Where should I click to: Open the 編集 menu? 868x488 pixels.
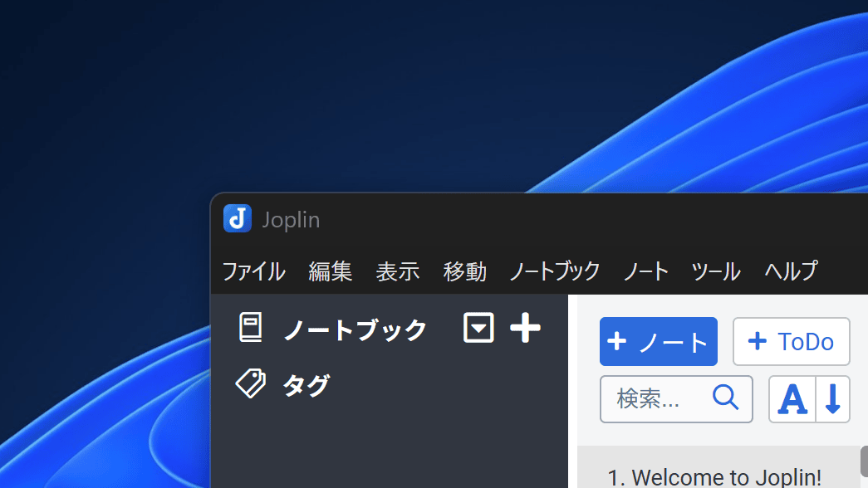(x=331, y=271)
